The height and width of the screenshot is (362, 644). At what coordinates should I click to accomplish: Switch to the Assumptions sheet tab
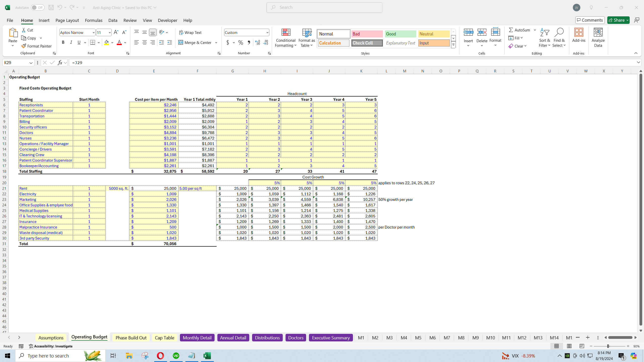pos(51,338)
